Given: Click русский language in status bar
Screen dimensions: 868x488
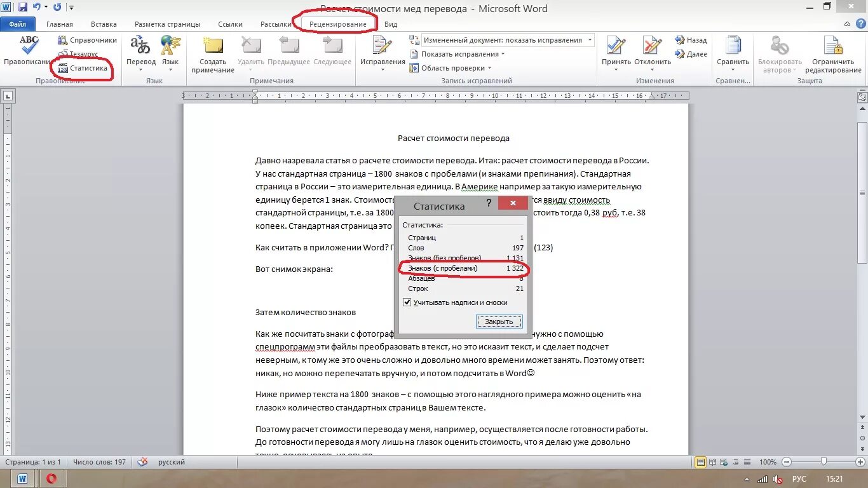Looking at the screenshot, I should pyautogui.click(x=171, y=462).
